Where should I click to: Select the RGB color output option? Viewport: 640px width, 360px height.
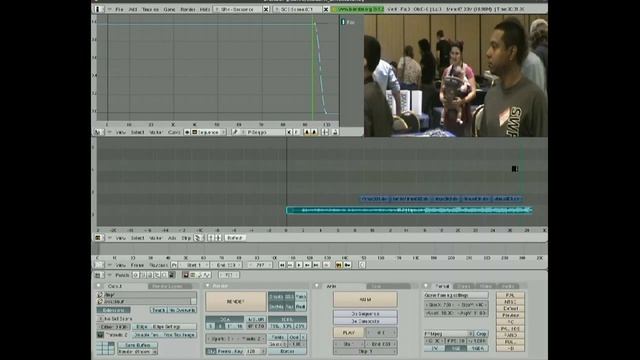pos(456,348)
